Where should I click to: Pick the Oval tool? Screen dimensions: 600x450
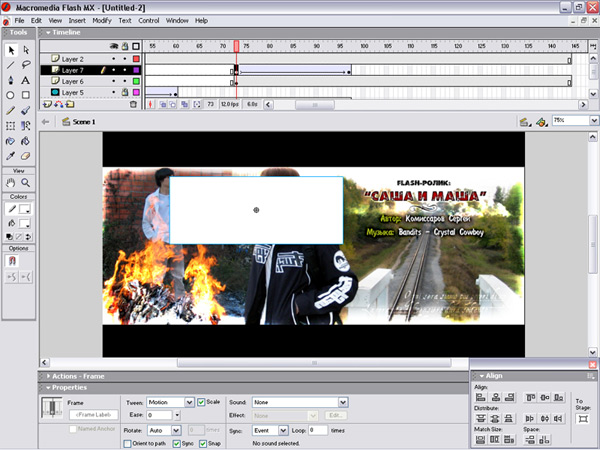coord(11,95)
